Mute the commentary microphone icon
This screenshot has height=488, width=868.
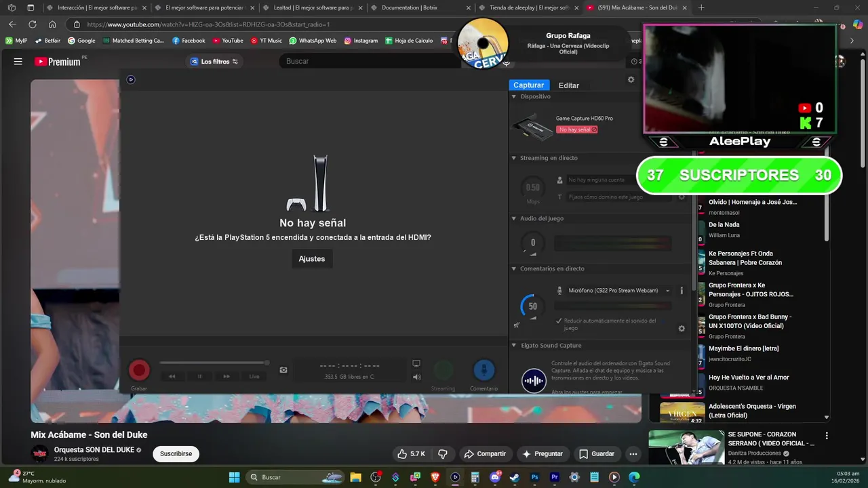coord(516,325)
